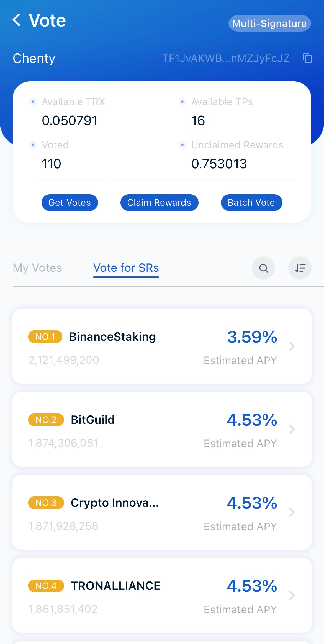This screenshot has width=324, height=644.
Task: Tap the info dot beside Available TRX
Action: [x=33, y=102]
